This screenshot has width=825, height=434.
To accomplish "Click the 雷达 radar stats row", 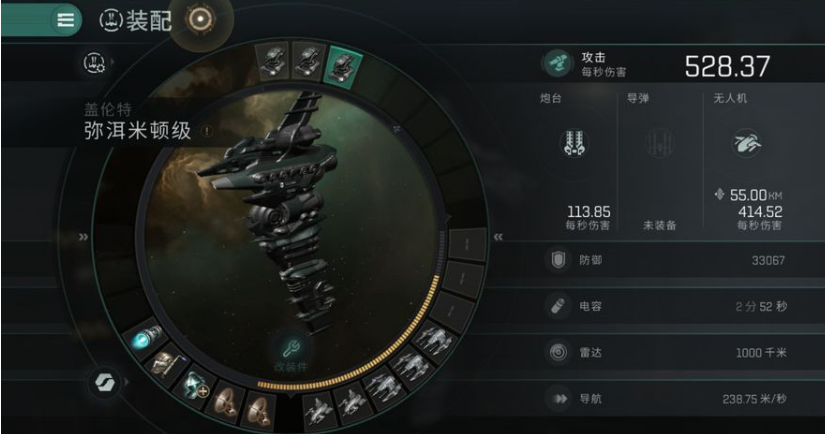I will [667, 352].
